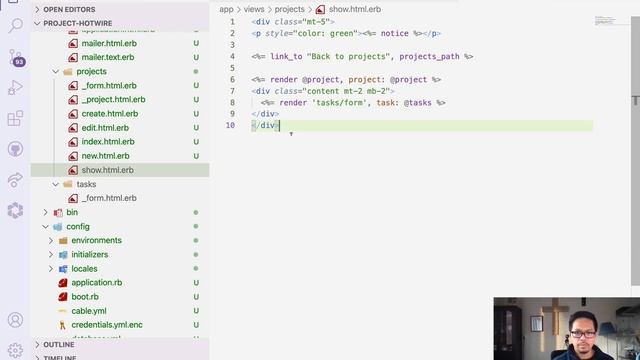
Task: Expand the locales folder
Action: (x=51, y=269)
